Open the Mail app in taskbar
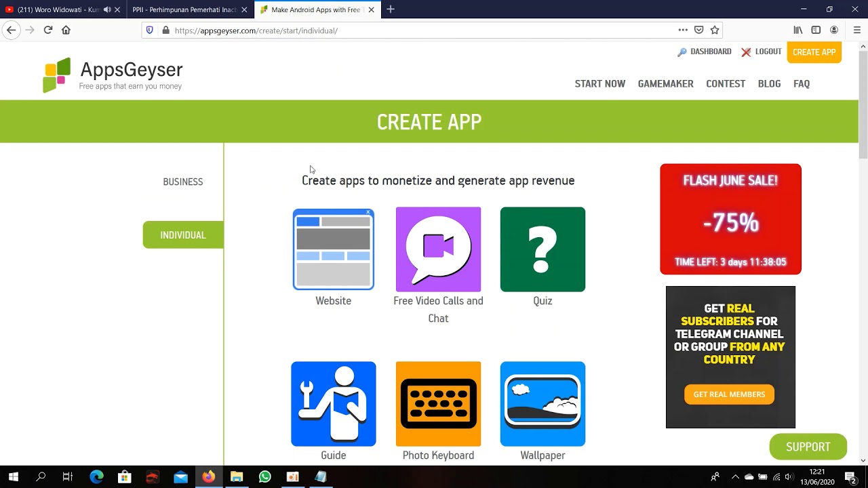868x488 pixels. click(x=180, y=477)
